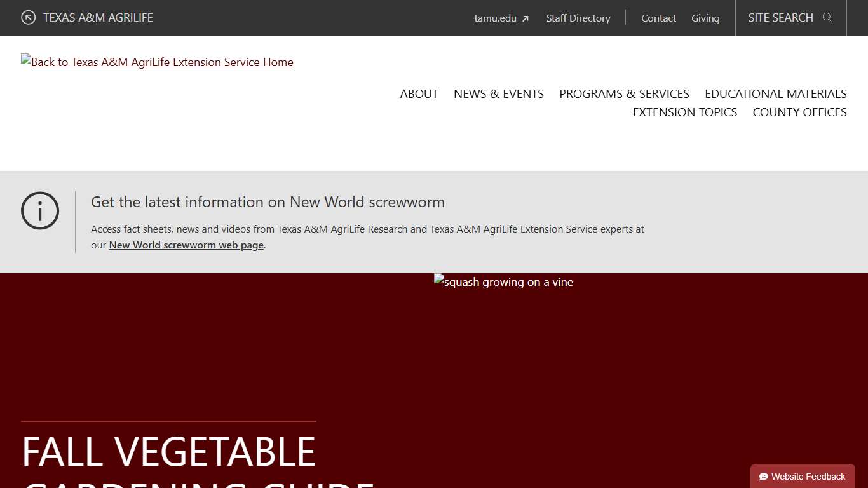The height and width of the screenshot is (488, 868).
Task: Select the News & Events menu item
Action: (498, 94)
